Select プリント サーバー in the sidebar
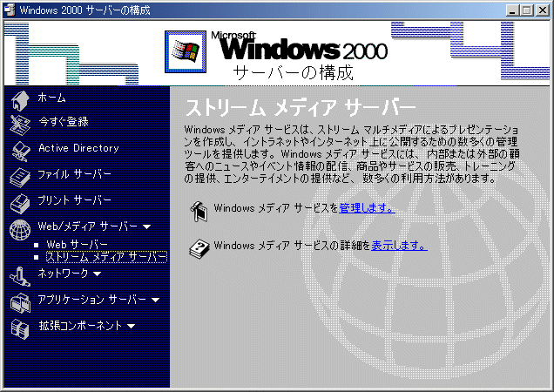554x392 pixels. (x=74, y=200)
